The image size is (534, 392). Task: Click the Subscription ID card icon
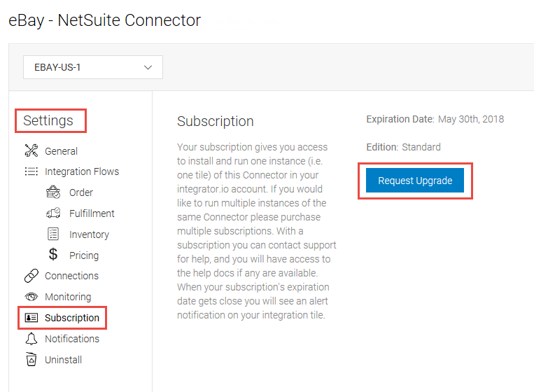pos(31,318)
